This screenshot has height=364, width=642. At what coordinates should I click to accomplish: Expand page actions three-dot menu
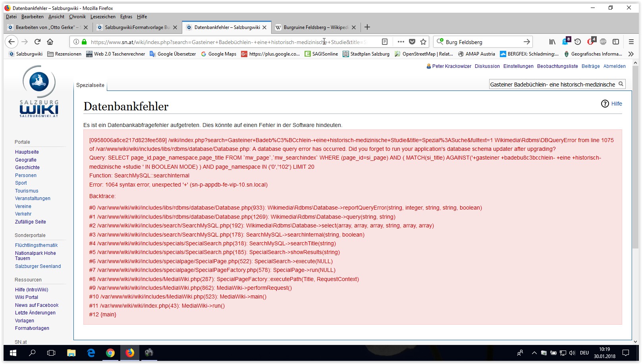(401, 42)
